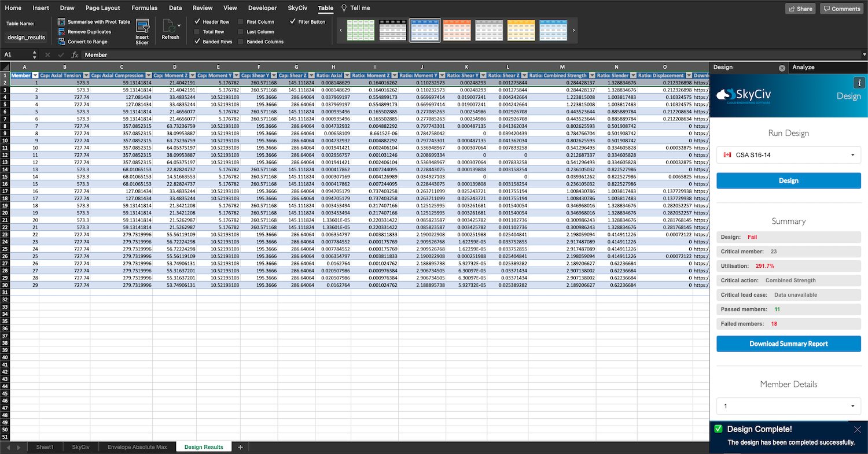Click previous sheet navigation arrow
Image resolution: width=868 pixels, height=454 pixels.
[9, 447]
